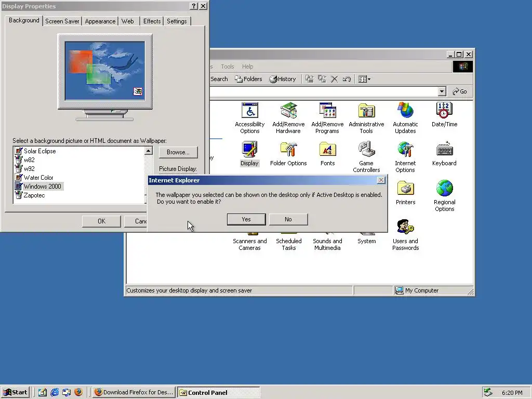Open Date/Time applet

coord(445,115)
